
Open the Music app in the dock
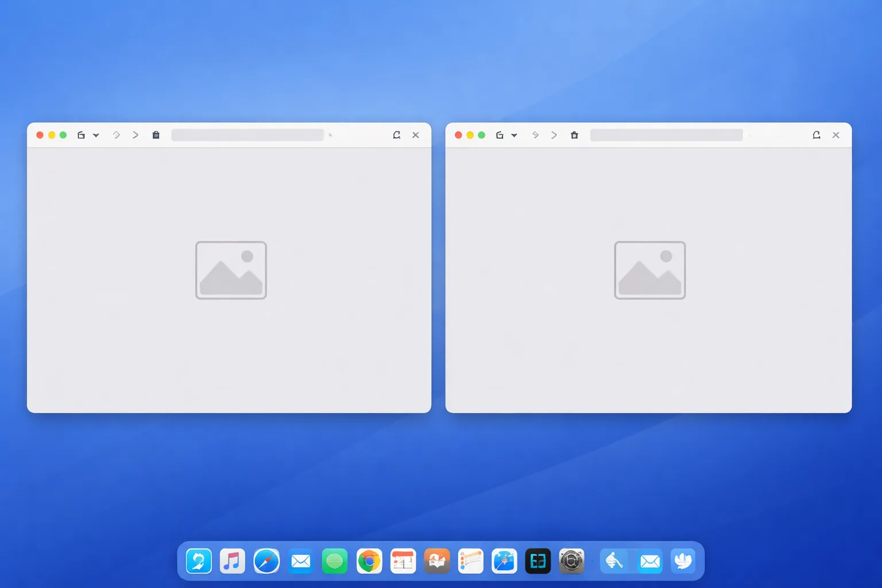click(x=232, y=561)
